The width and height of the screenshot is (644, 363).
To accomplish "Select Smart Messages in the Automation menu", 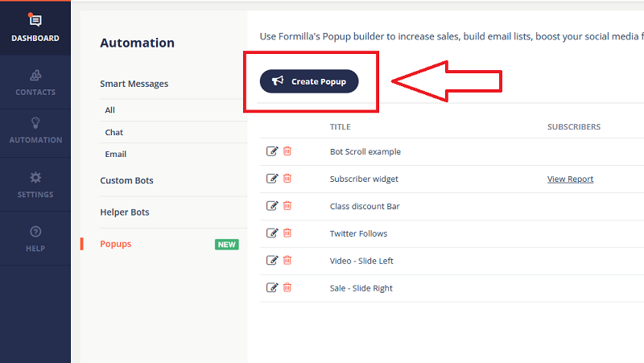I will (x=134, y=84).
